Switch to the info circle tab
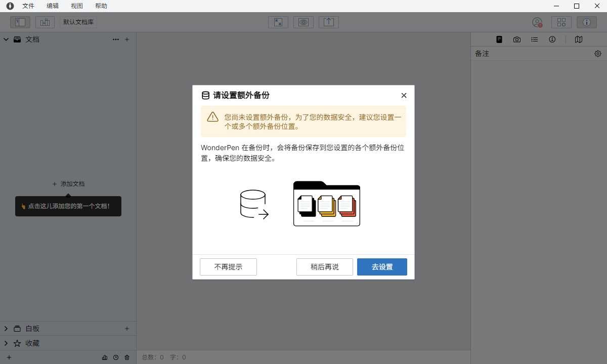The image size is (607, 364). (552, 39)
